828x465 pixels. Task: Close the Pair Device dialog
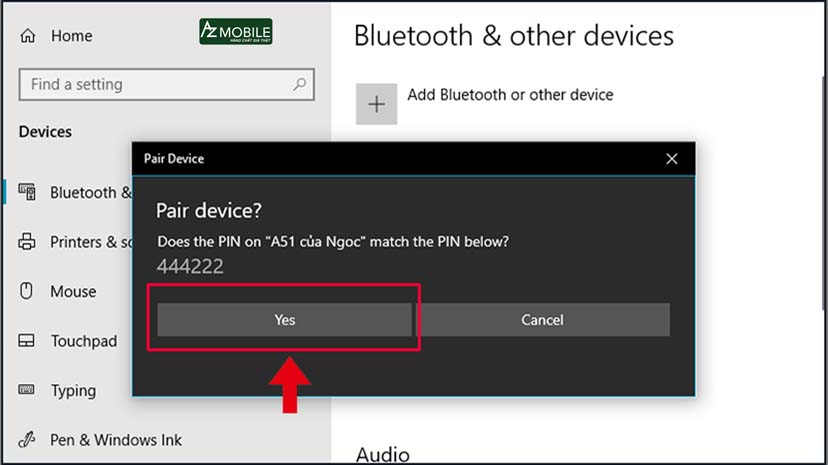tap(672, 159)
